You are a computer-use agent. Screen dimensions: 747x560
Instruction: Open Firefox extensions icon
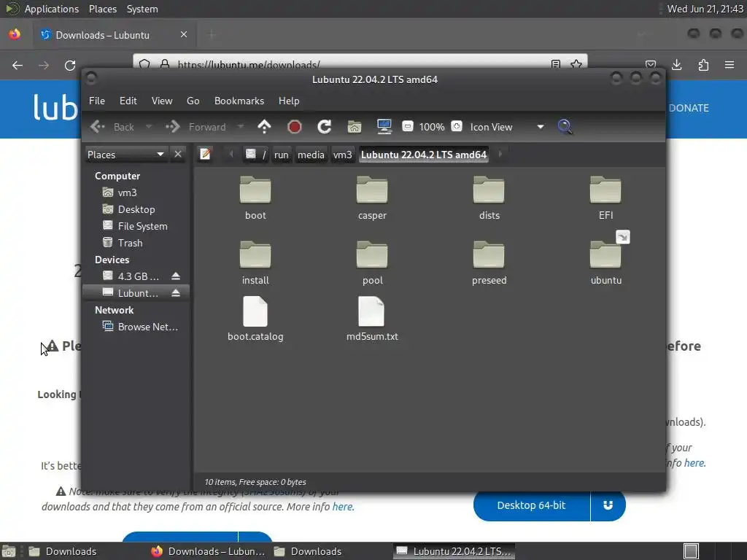pyautogui.click(x=703, y=65)
